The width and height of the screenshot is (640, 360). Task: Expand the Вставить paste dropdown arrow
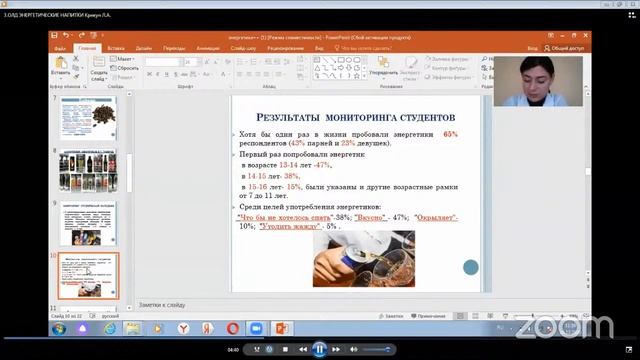click(61, 78)
